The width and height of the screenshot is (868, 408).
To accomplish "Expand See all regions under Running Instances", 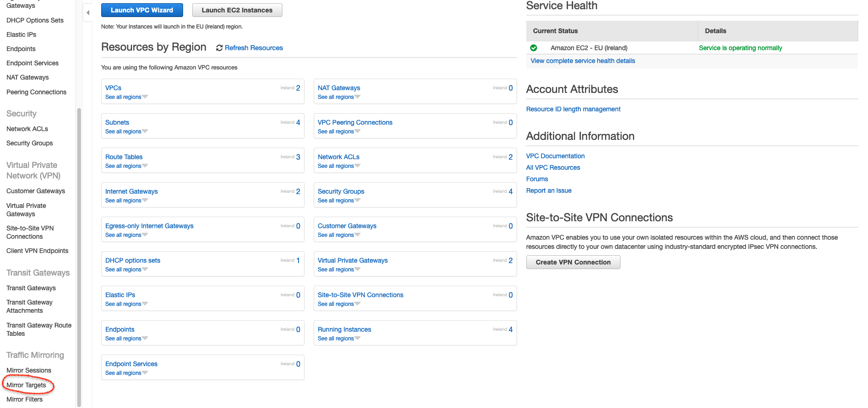I will click(x=339, y=339).
